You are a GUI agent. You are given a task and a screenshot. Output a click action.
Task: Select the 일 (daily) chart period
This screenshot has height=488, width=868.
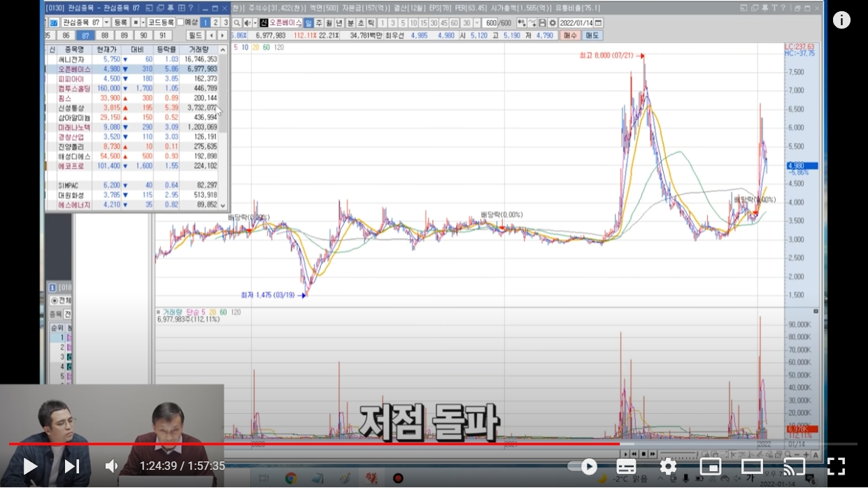(x=308, y=23)
